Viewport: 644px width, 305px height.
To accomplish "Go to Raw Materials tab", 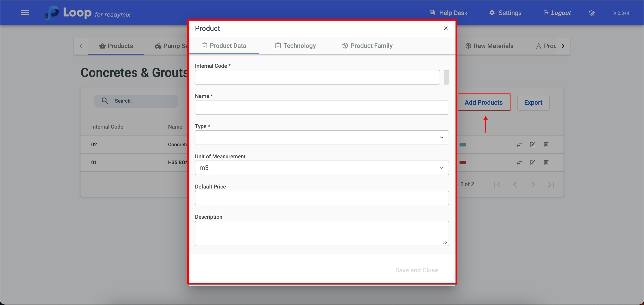I will point(489,46).
